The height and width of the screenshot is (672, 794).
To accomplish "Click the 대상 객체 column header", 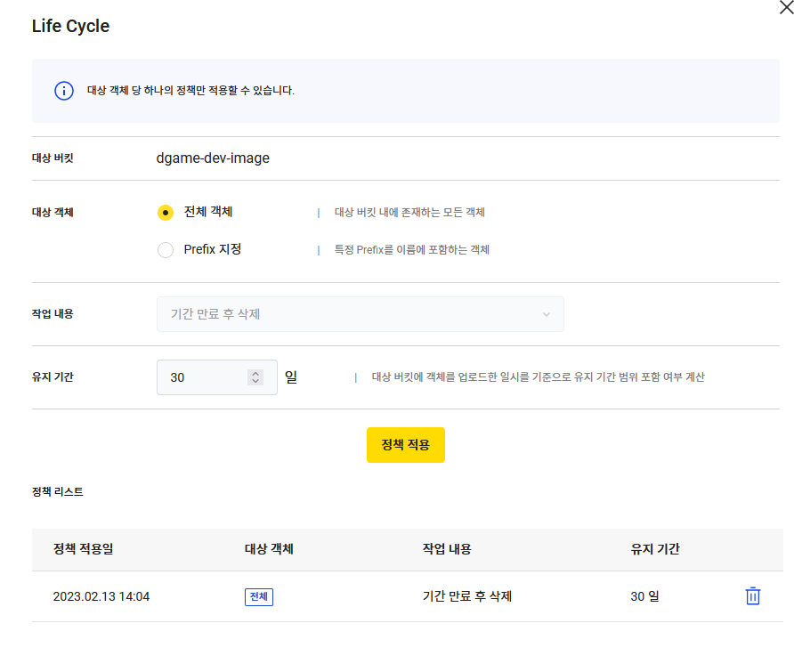I will click(x=269, y=549).
